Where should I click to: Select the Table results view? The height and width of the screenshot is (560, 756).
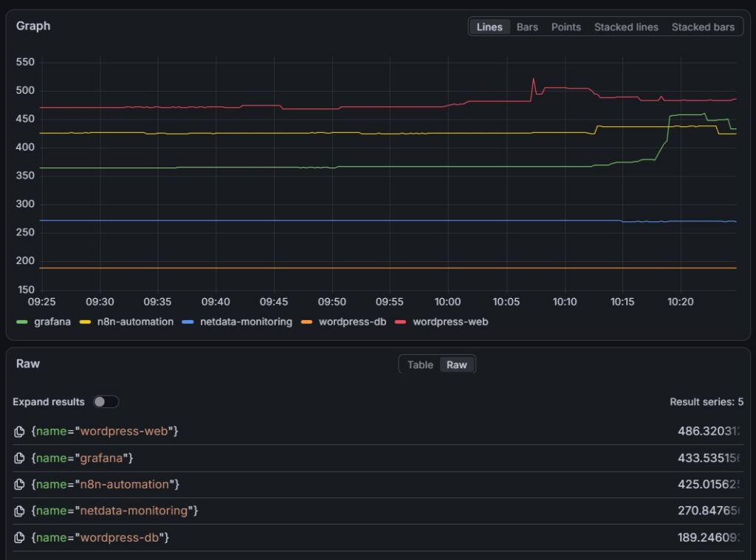pyautogui.click(x=420, y=364)
